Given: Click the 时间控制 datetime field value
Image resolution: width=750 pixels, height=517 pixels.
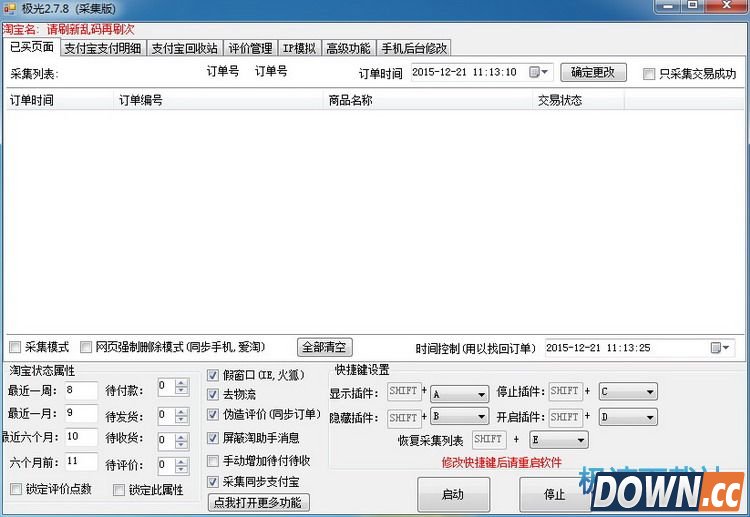Looking at the screenshot, I should [x=598, y=348].
